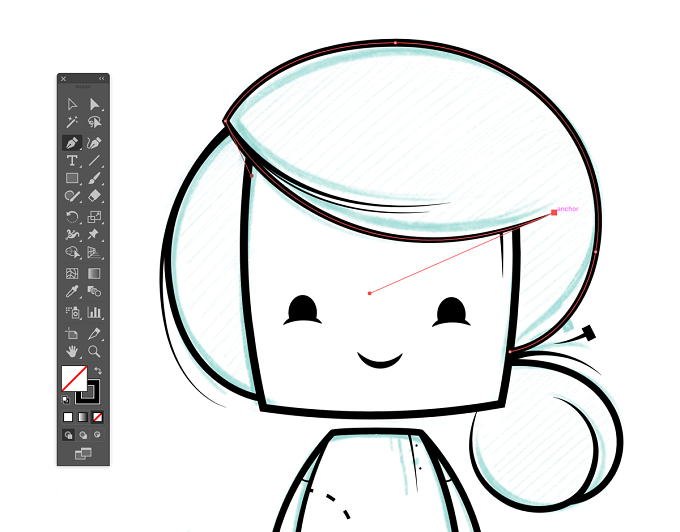Select the Puppet Warp pin tool
This screenshot has height=532, width=680.
point(93,235)
